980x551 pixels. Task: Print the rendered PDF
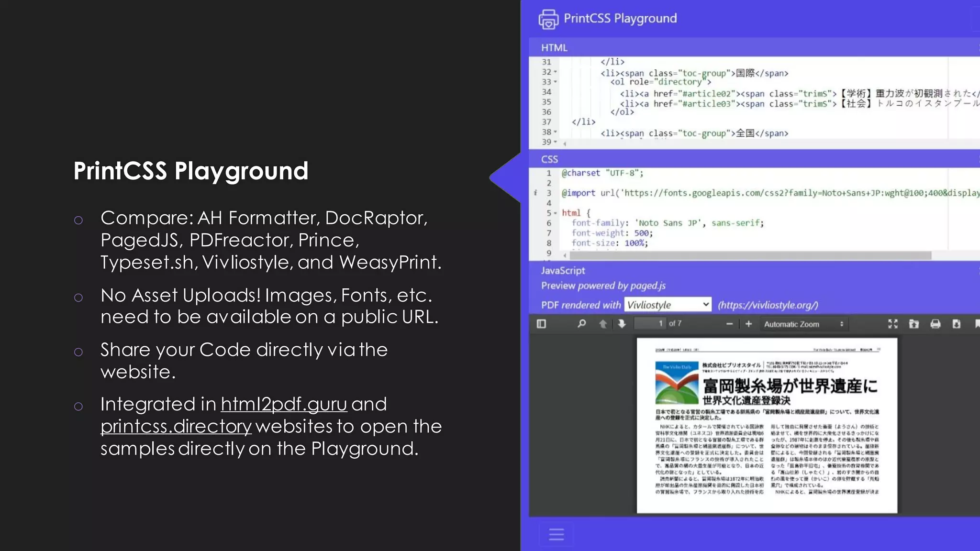[x=935, y=324]
